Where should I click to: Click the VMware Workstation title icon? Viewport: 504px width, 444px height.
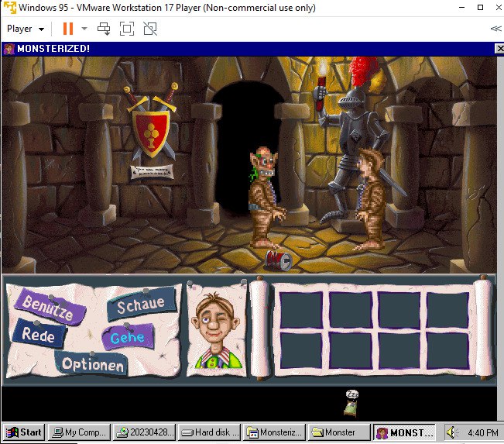pos(9,8)
